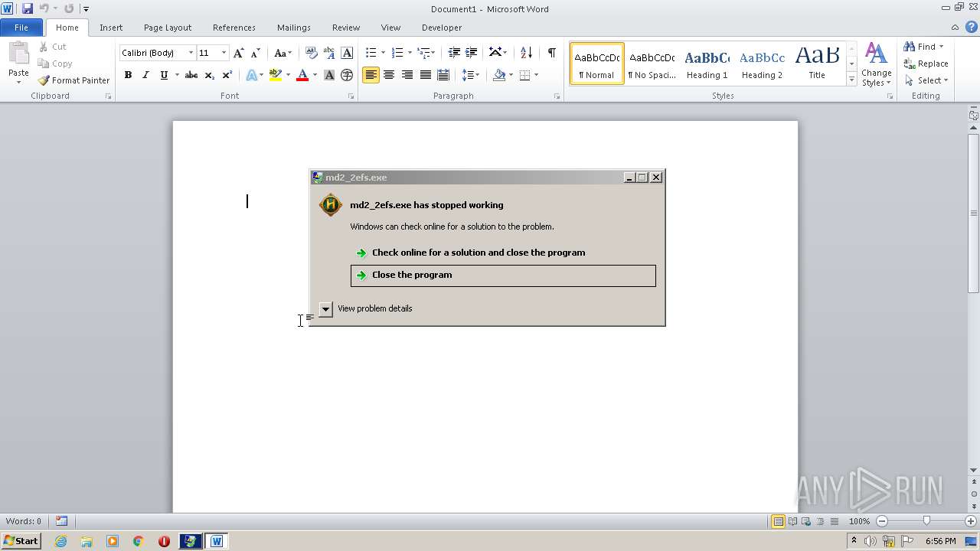Apply Heading 1 style
The width and height of the screenshot is (980, 551).
707,64
